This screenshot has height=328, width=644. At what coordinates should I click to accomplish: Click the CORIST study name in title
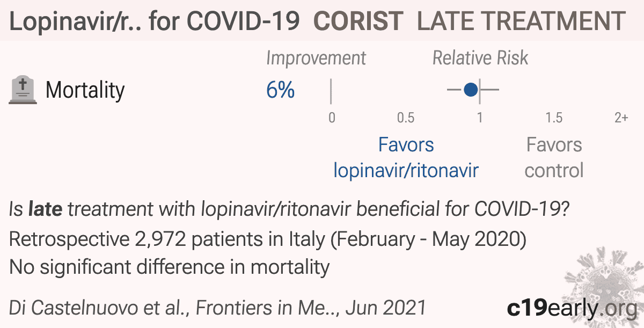(x=358, y=21)
